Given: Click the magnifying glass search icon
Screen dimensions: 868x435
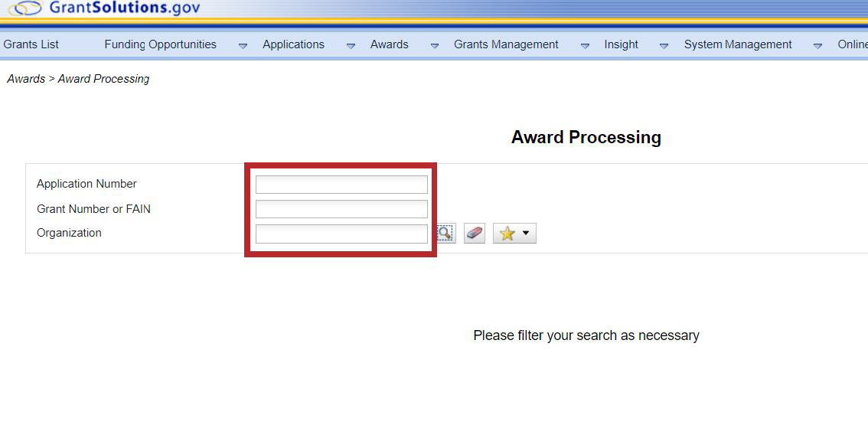Looking at the screenshot, I should 445,234.
